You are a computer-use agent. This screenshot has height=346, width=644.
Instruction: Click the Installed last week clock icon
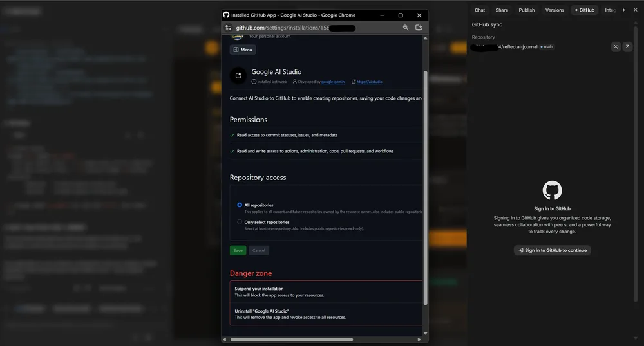click(254, 82)
